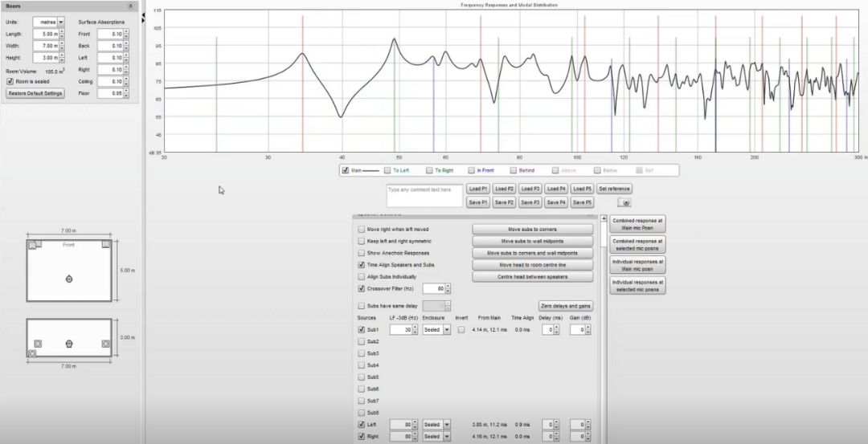Increase Front surface absorption

pyautogui.click(x=126, y=31)
